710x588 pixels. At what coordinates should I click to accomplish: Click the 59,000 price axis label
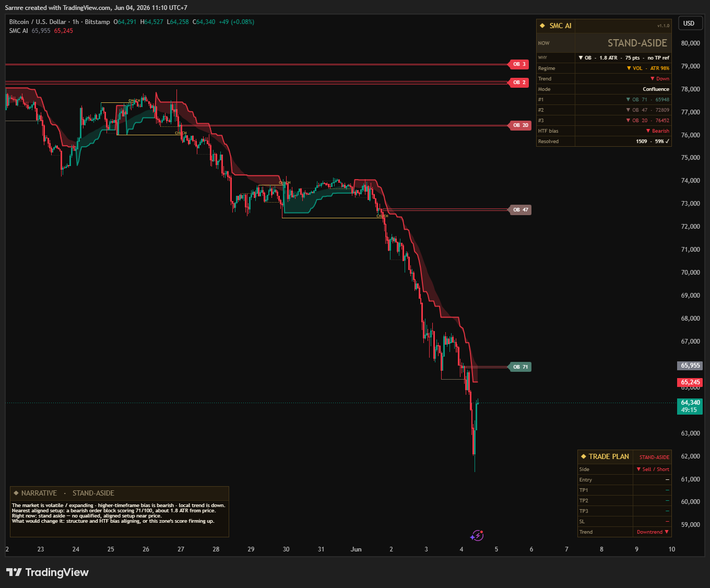[690, 525]
